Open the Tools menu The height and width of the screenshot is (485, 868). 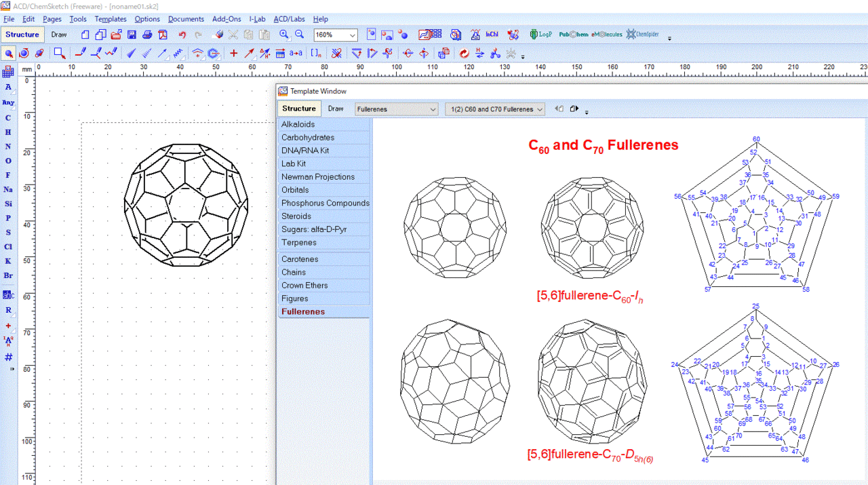tap(78, 19)
